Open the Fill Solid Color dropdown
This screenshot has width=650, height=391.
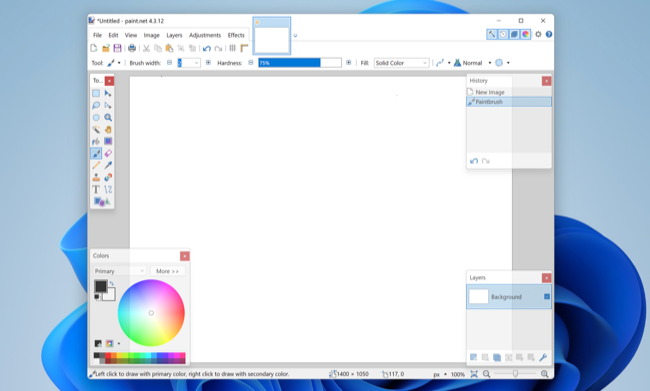401,63
